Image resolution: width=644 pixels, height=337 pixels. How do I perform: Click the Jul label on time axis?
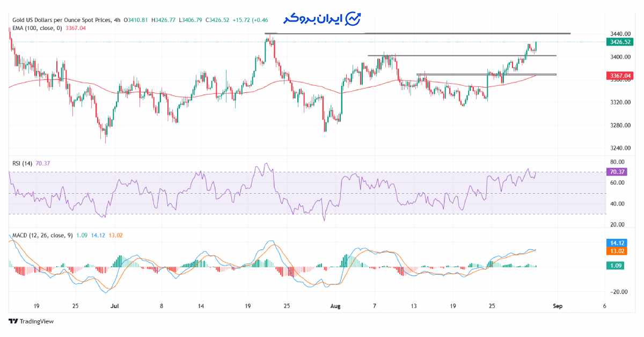(x=114, y=306)
